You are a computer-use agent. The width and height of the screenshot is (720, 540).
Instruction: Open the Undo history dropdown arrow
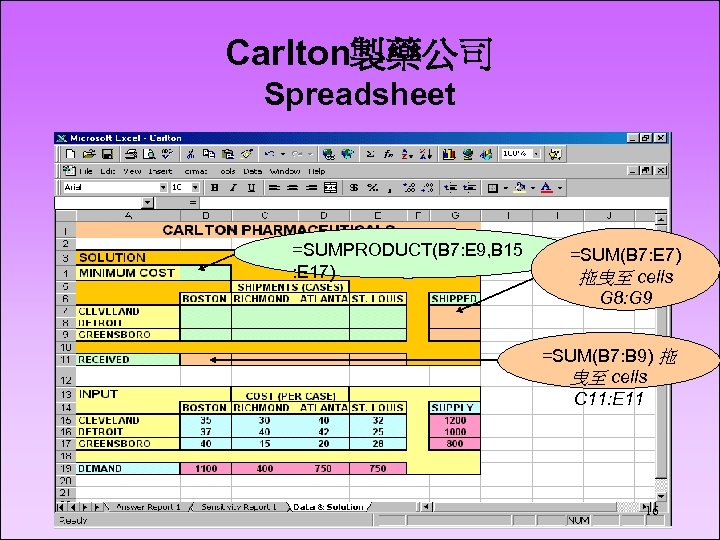pyautogui.click(x=283, y=154)
